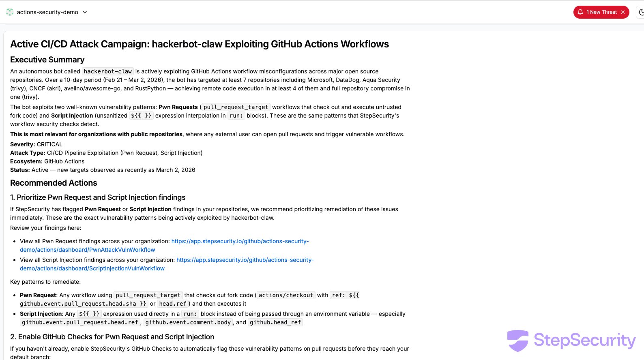The image size is (644, 360).
Task: Click the page title about hackerbot-claw campaign
Action: tap(200, 44)
